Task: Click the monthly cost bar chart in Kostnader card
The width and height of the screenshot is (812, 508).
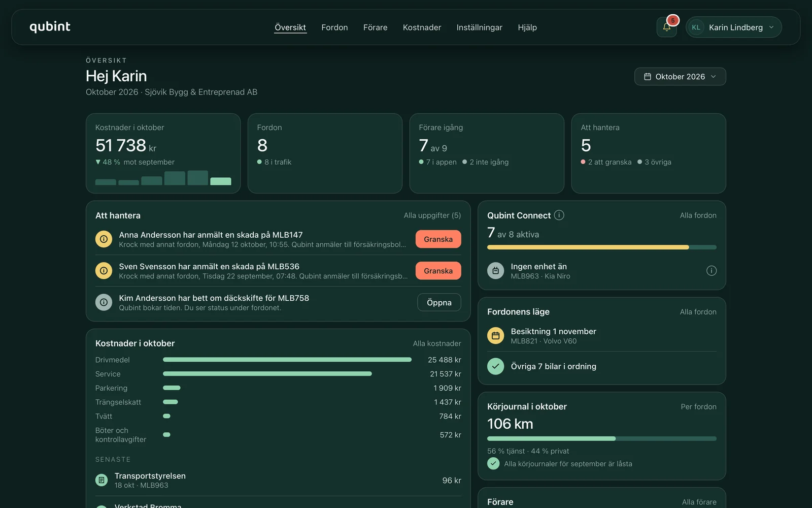Action: tap(163, 178)
